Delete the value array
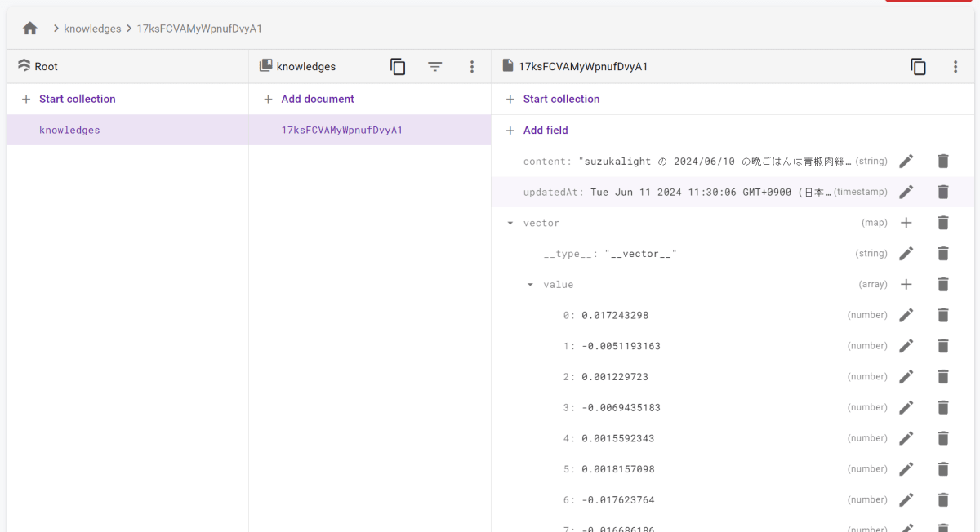This screenshot has width=980, height=532. (x=943, y=285)
